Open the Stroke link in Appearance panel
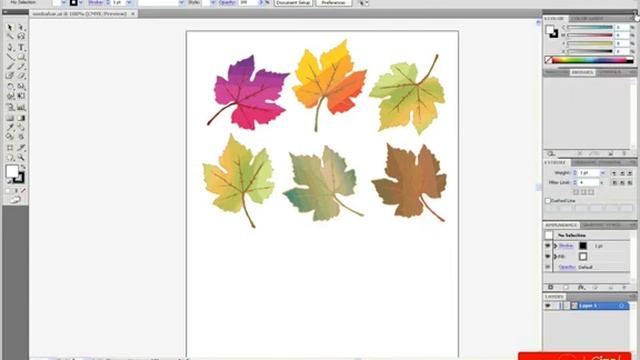This screenshot has height=360, width=640. point(566,246)
